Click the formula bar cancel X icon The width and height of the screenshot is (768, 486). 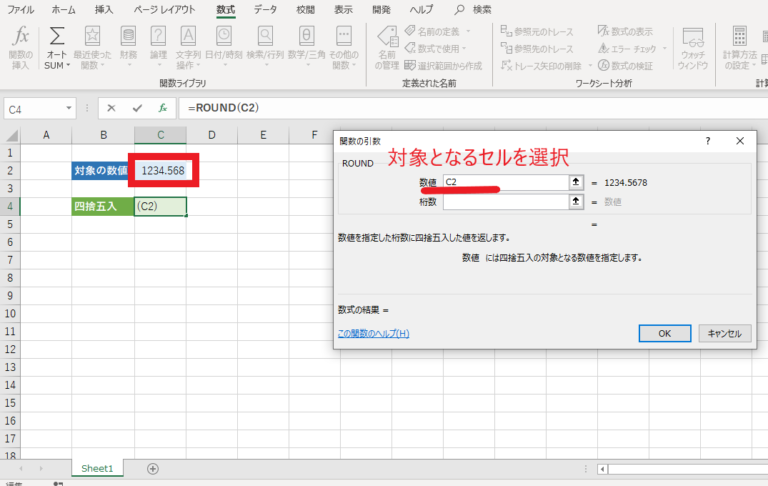pos(111,108)
